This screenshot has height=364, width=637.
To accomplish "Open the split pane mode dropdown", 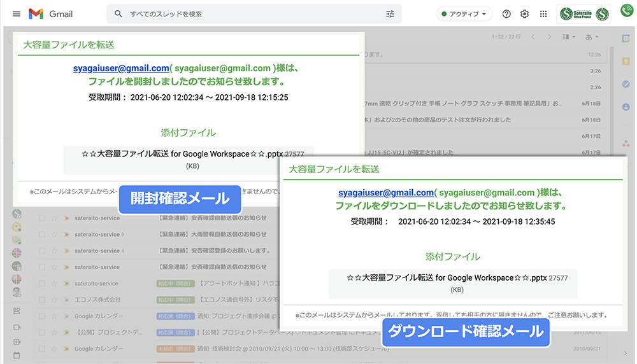I will tap(569, 37).
